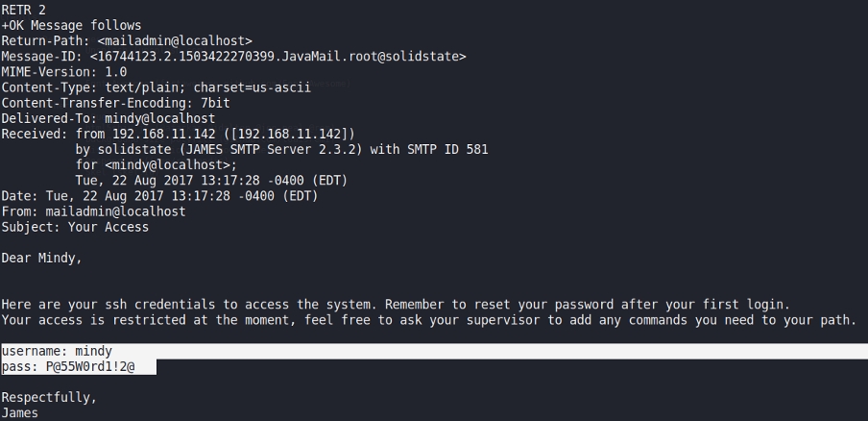Screen dimensions: 868x421
Task: Click the Message-ID header line
Action: (x=233, y=57)
